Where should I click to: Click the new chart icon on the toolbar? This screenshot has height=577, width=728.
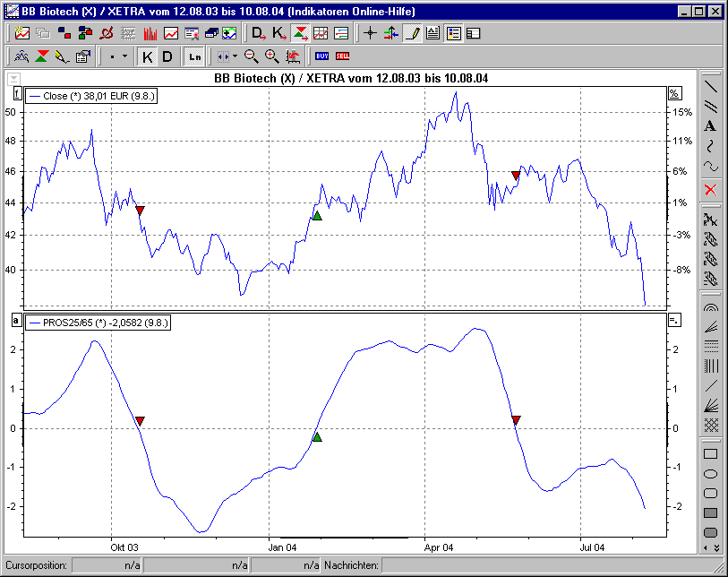[x=22, y=33]
